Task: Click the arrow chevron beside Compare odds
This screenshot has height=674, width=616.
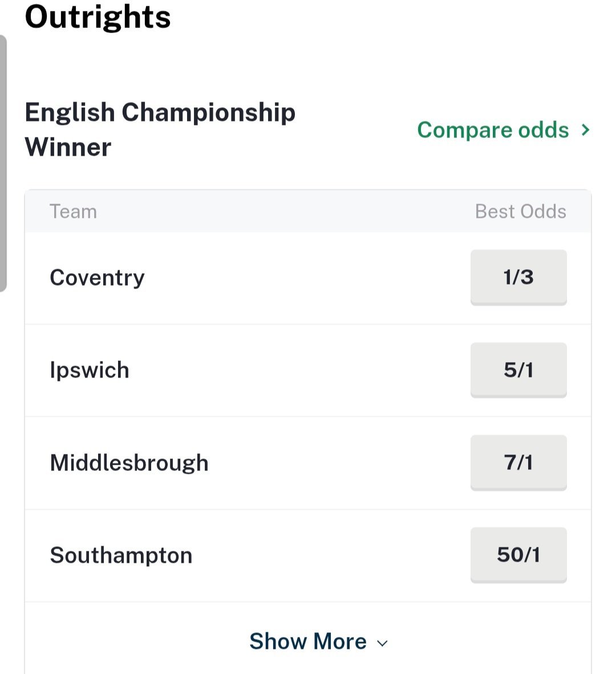Action: click(x=585, y=130)
